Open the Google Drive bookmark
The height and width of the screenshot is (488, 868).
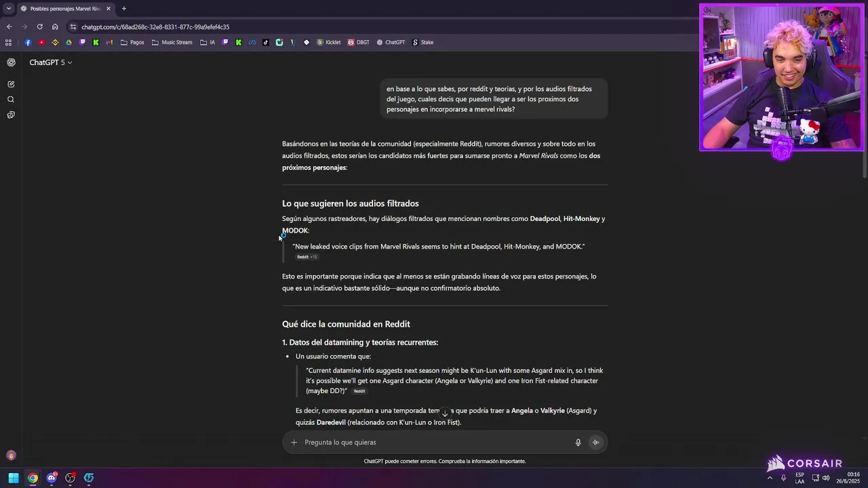pos(68,42)
